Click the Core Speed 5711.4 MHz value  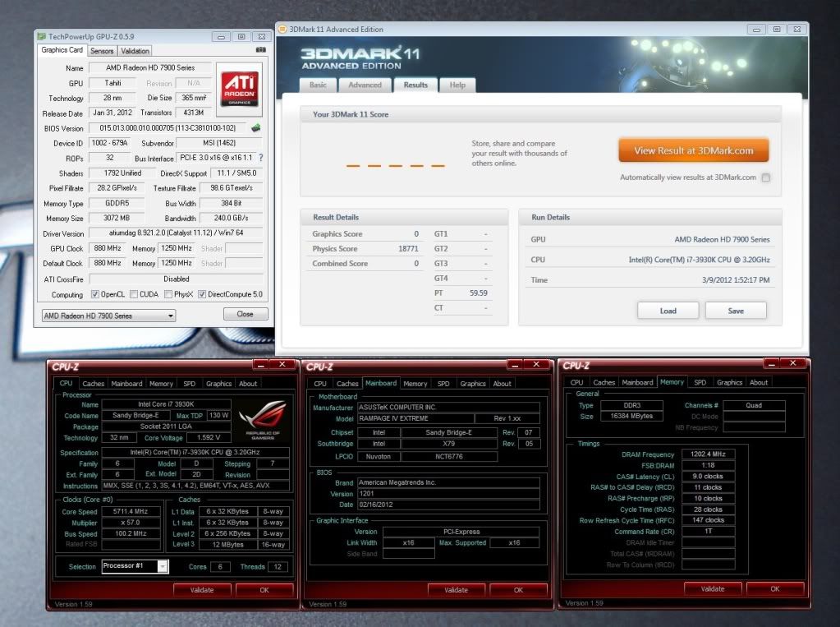pyautogui.click(x=131, y=511)
